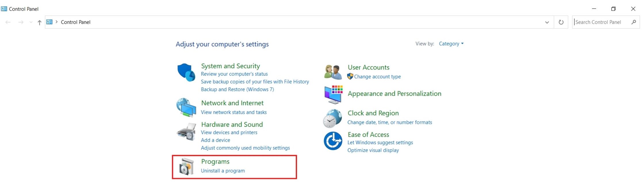Image resolution: width=644 pixels, height=193 pixels.
Task: Choose Add a device link
Action: (215, 140)
